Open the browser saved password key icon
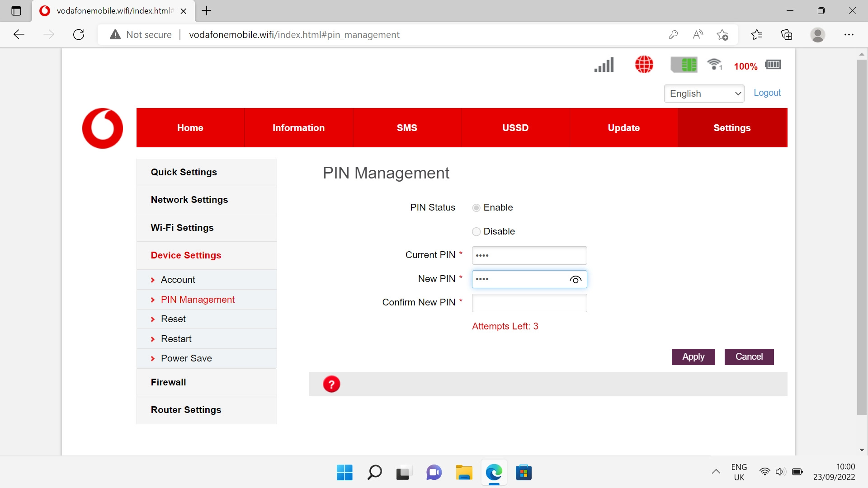The image size is (868, 488). pyautogui.click(x=673, y=35)
